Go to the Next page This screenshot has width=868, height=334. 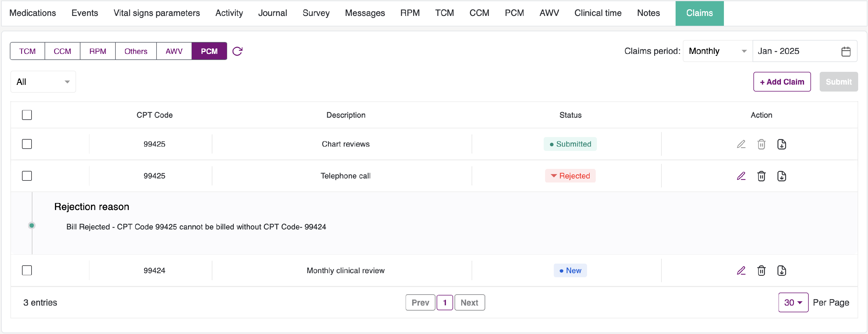(469, 303)
